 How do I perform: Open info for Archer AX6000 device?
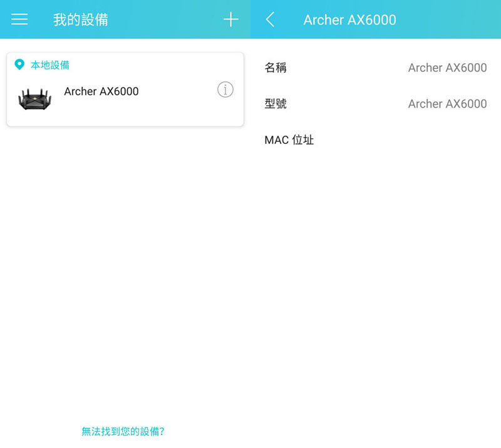pyautogui.click(x=225, y=89)
